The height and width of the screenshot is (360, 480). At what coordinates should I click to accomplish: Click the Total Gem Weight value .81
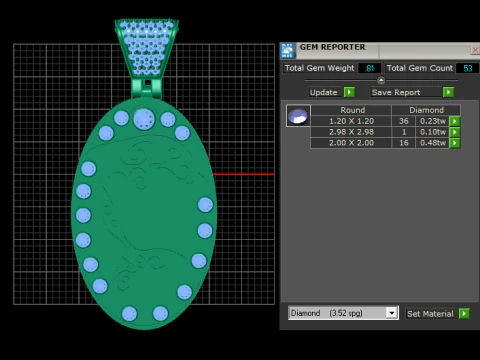[x=369, y=68]
